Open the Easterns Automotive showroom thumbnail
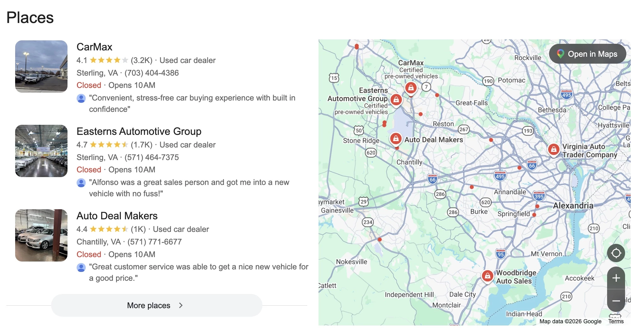Image resolution: width=644 pixels, height=334 pixels. [41, 151]
